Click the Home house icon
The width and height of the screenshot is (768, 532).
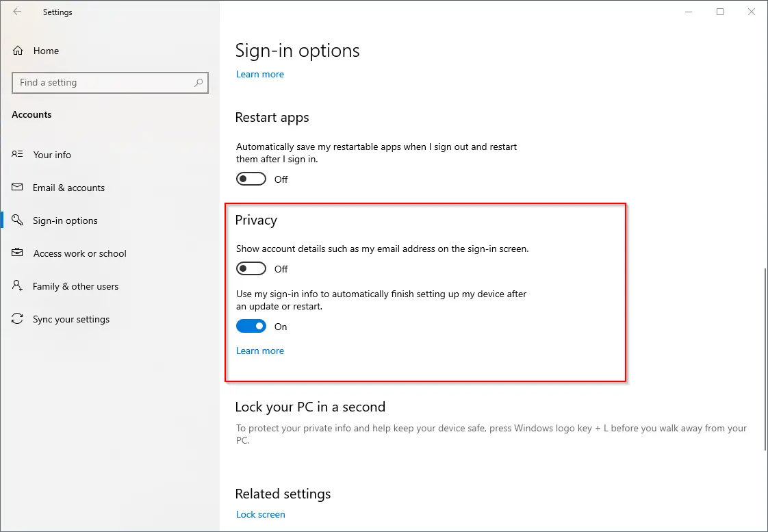18,51
